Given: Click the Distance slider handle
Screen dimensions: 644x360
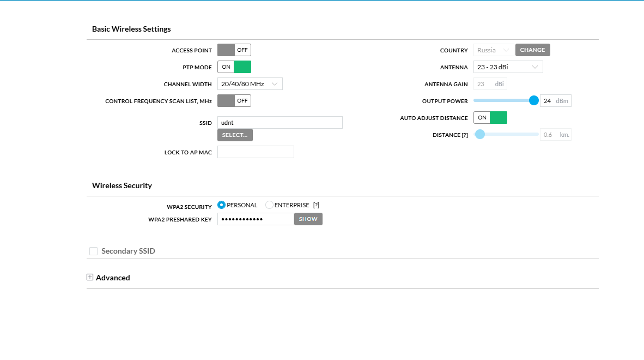Looking at the screenshot, I should (x=480, y=135).
